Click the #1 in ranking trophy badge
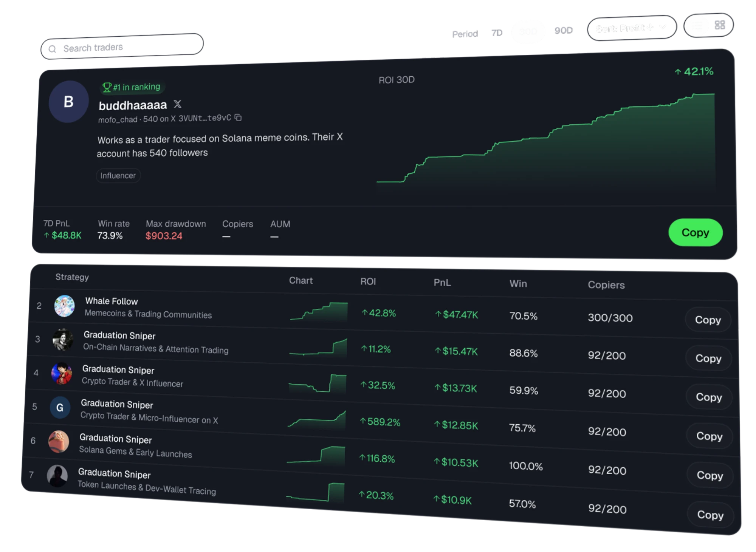The width and height of the screenshot is (756, 552). tap(132, 87)
